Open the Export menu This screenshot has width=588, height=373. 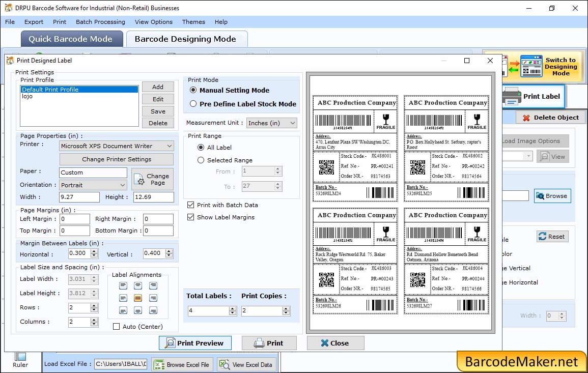click(34, 22)
